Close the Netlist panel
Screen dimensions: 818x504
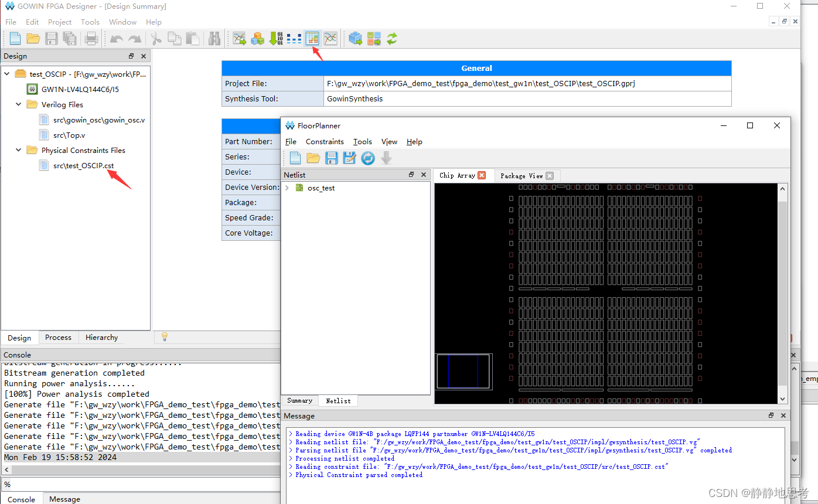click(x=424, y=175)
